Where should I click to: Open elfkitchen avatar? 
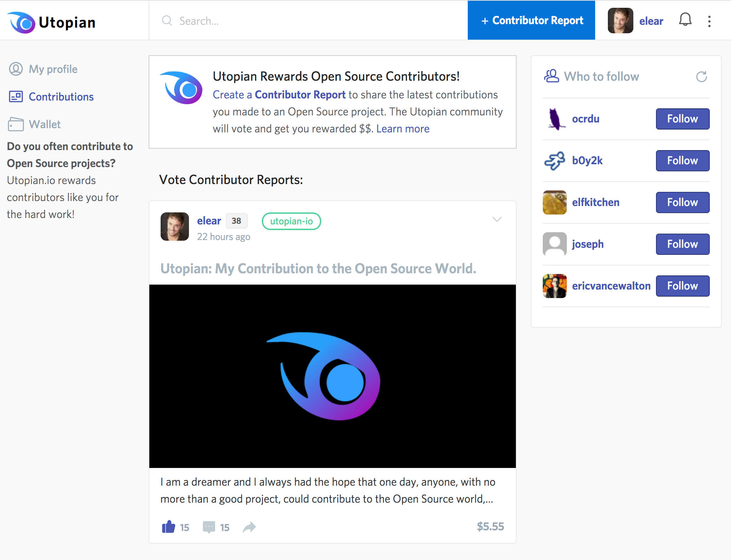point(555,202)
